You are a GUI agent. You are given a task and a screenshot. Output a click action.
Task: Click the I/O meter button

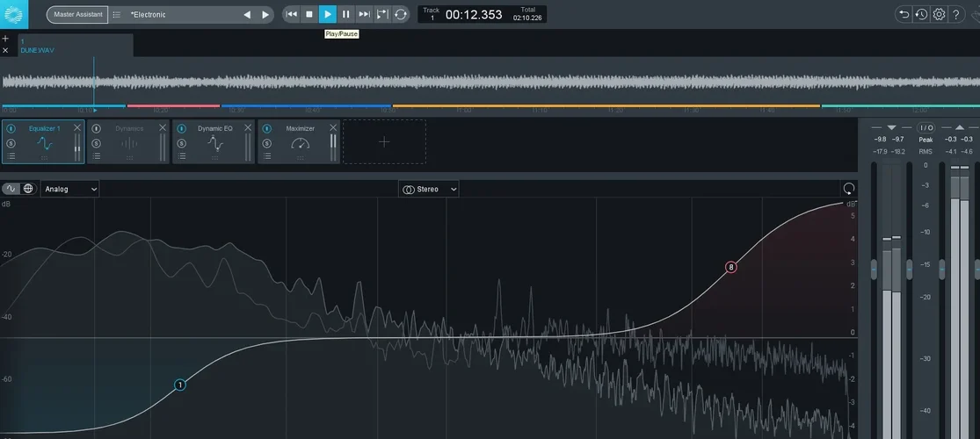926,127
